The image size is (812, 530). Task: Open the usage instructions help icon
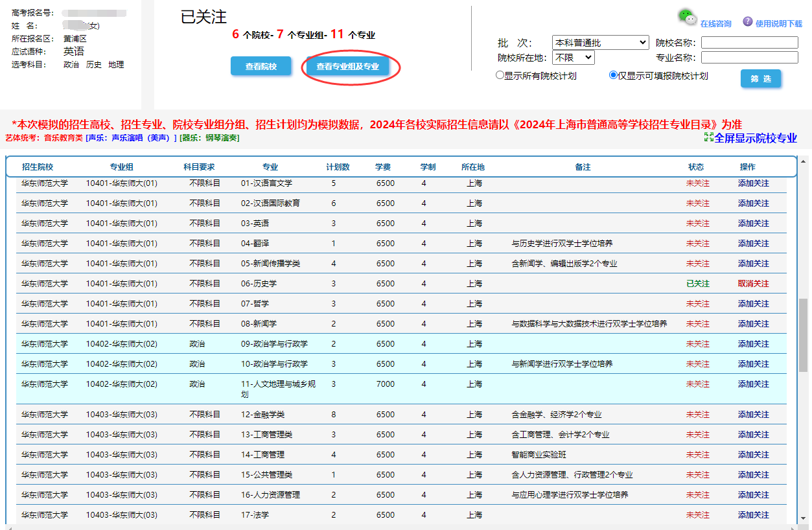point(748,21)
